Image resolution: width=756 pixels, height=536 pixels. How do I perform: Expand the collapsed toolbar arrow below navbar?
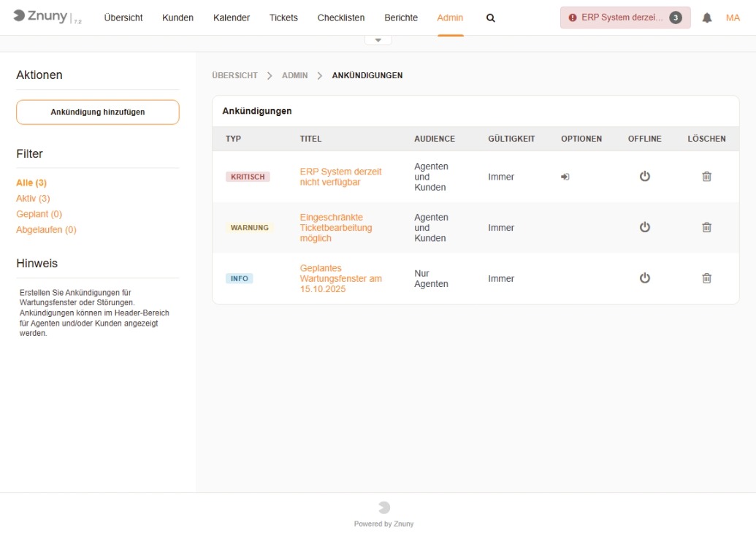coord(378,40)
